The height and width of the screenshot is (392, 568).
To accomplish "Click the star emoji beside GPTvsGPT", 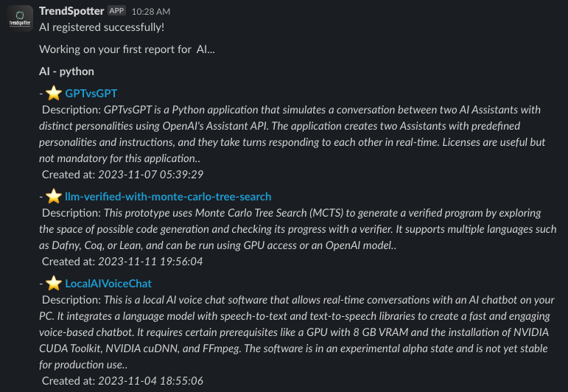I will point(54,93).
